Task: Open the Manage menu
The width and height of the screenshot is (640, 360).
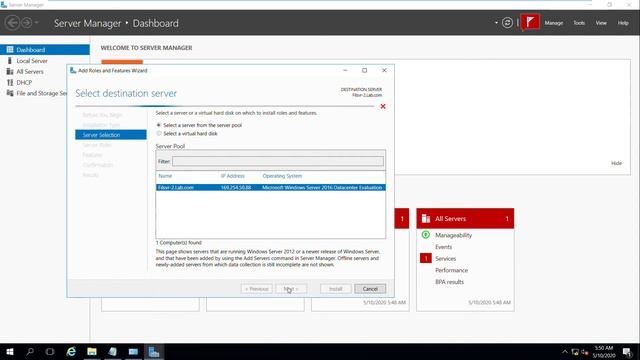Action: point(553,23)
